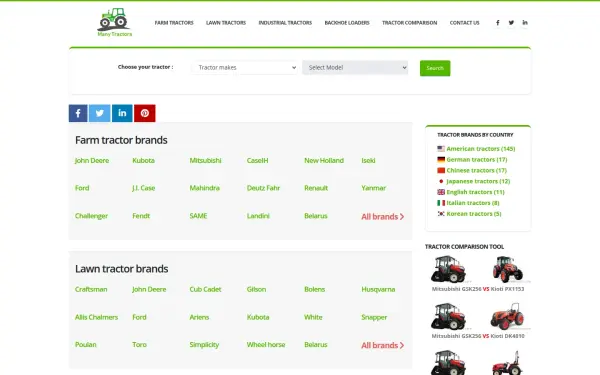Click the English flag icon
600x375 pixels.
click(441, 192)
